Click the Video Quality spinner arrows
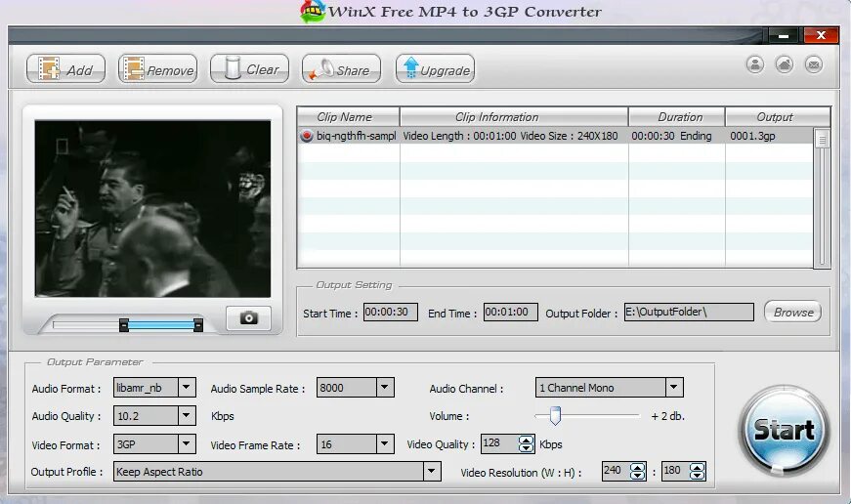The image size is (851, 504). (526, 443)
